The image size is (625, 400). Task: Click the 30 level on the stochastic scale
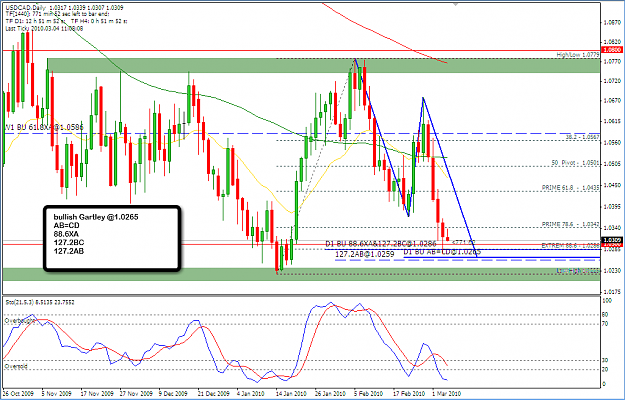click(x=605, y=360)
